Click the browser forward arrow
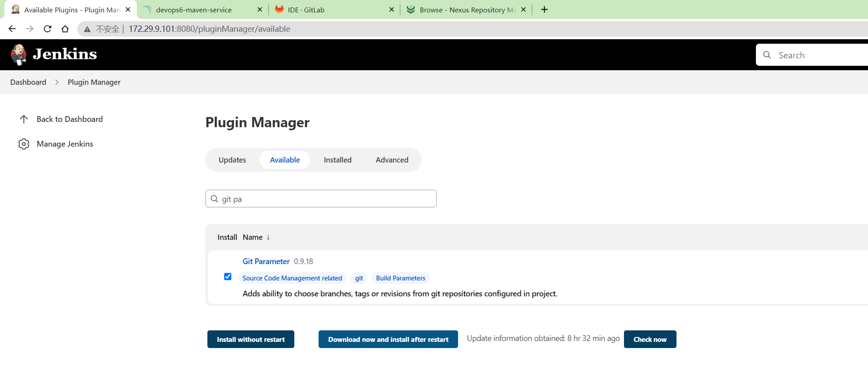The height and width of the screenshot is (371, 868). pos(30,29)
